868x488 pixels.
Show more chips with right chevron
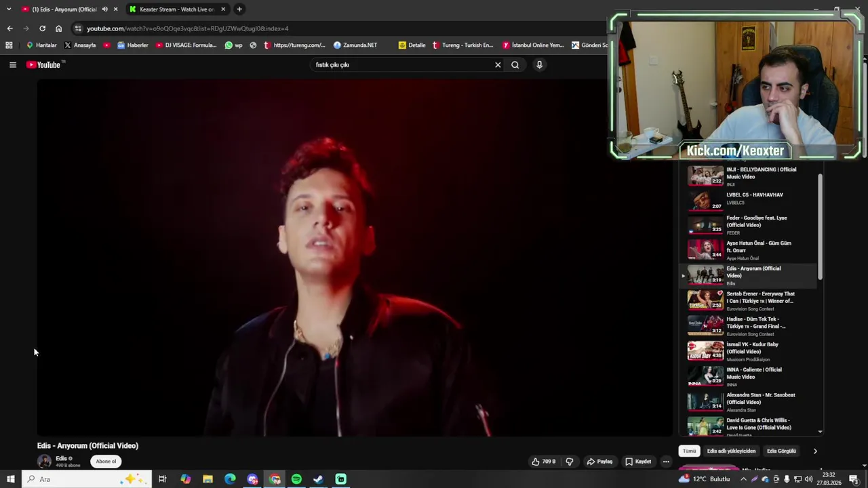pyautogui.click(x=815, y=451)
